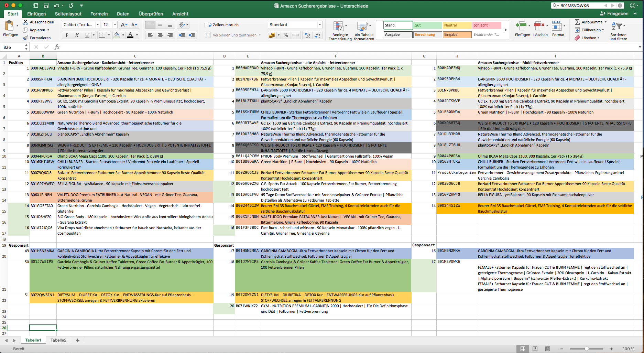This screenshot has width=644, height=353.
Task: Increase font size with the larger A icon
Action: 124,25
